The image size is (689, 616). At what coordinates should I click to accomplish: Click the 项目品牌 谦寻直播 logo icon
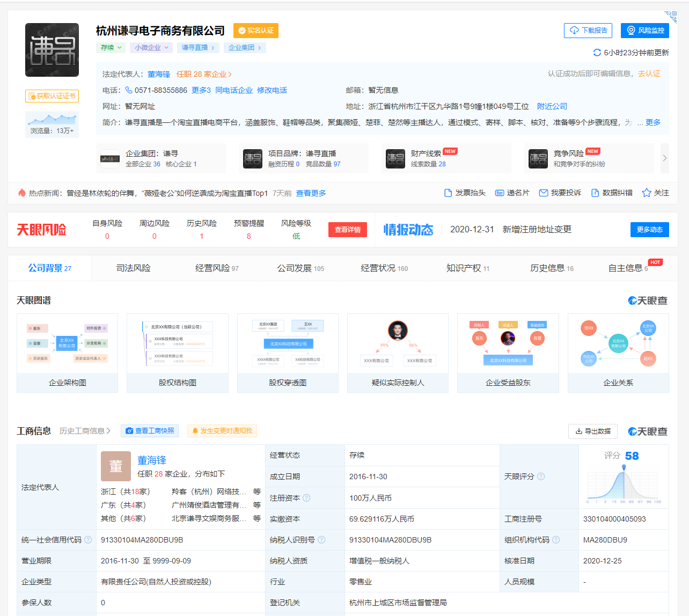253,159
